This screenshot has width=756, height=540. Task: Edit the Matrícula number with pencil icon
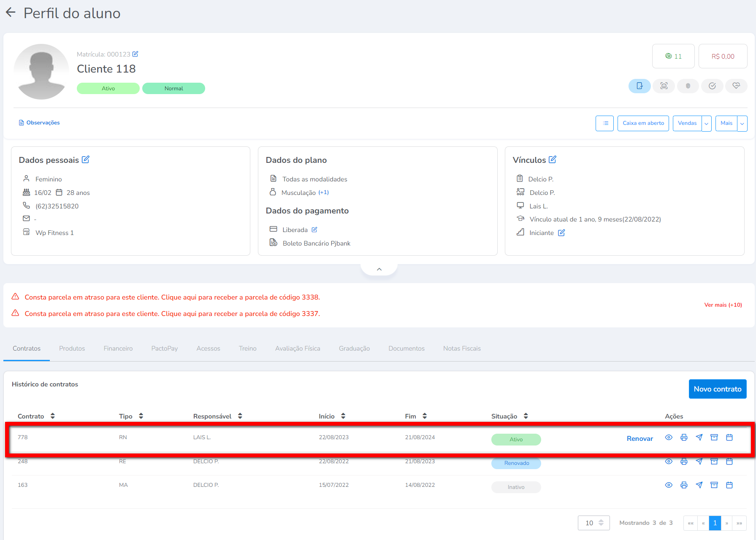(x=135, y=54)
